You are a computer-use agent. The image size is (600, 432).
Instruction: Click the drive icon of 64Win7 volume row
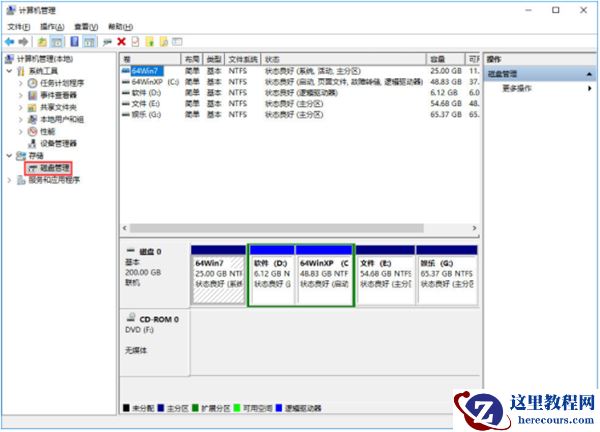pyautogui.click(x=126, y=71)
